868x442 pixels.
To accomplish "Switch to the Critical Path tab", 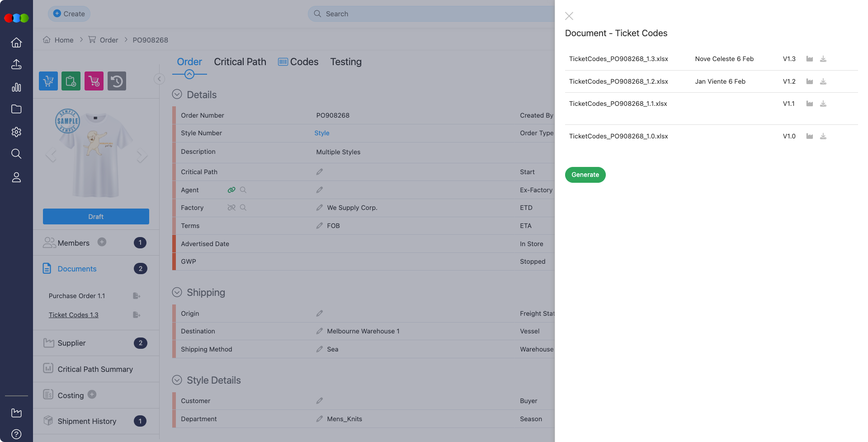I will coord(240,62).
